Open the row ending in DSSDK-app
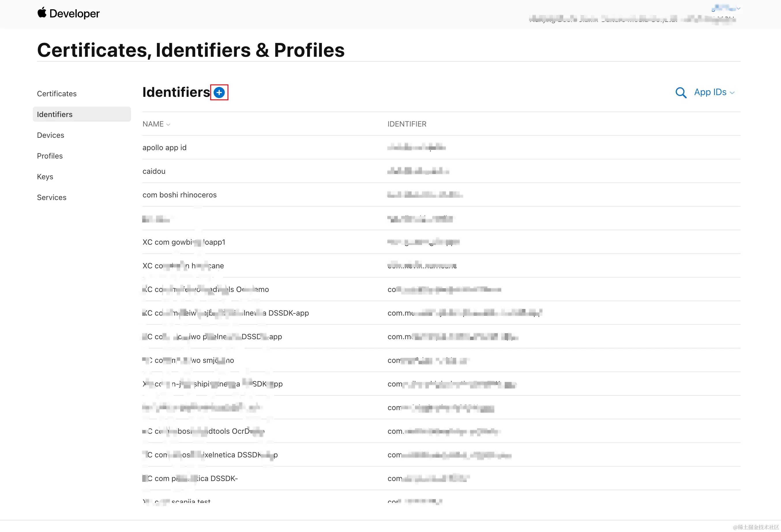Screen dimensions: 781x532 (225, 313)
